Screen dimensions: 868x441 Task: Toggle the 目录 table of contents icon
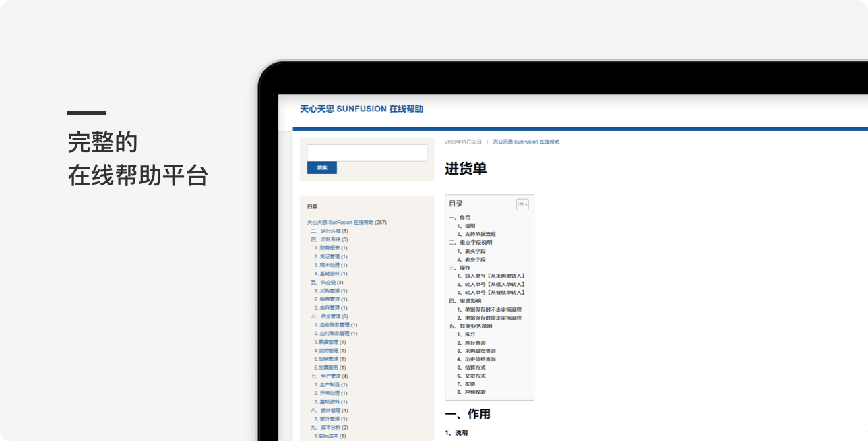522,204
